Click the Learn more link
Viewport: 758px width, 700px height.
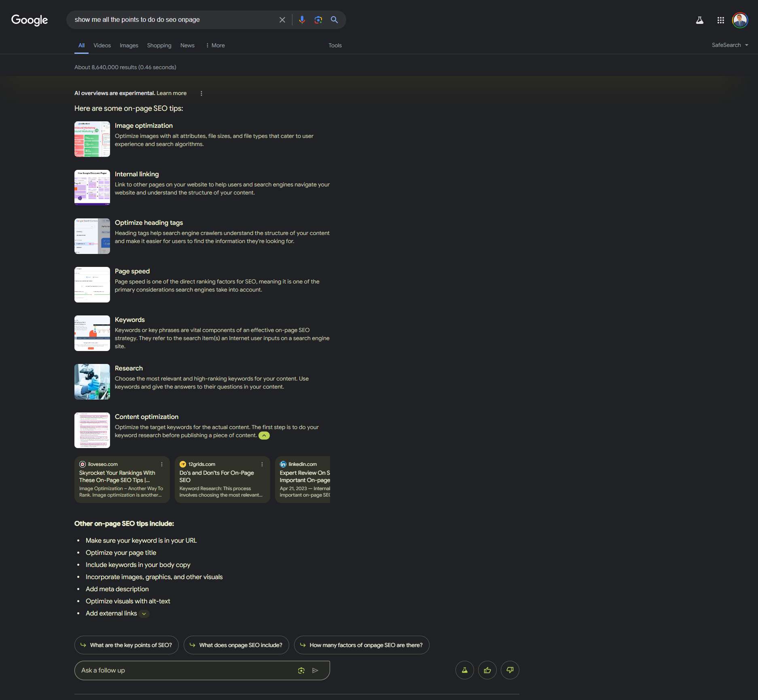pos(172,93)
